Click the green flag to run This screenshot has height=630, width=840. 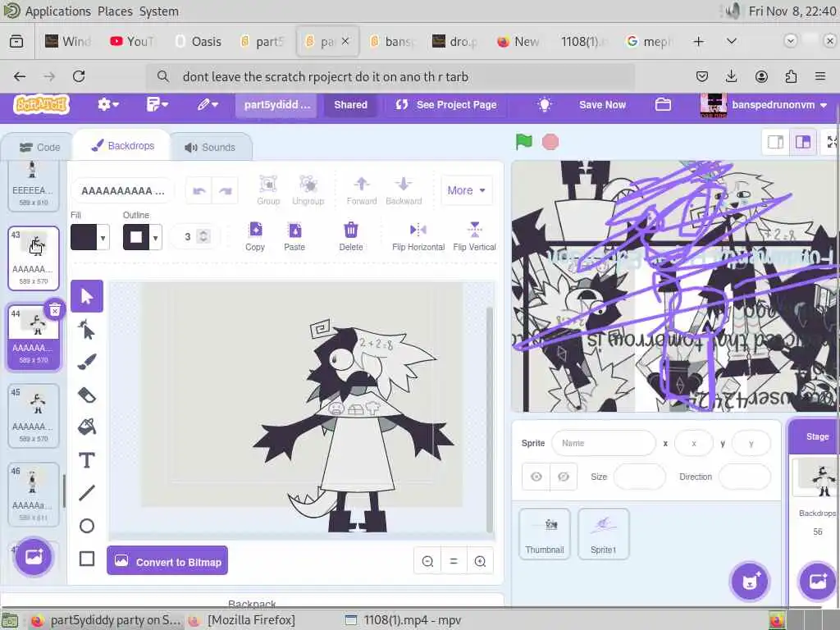point(523,142)
